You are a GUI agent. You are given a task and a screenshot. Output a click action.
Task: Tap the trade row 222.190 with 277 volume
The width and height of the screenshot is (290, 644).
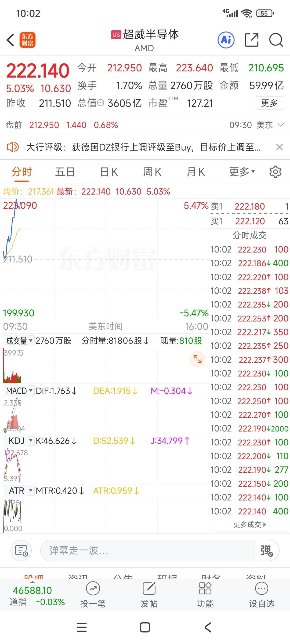(249, 470)
